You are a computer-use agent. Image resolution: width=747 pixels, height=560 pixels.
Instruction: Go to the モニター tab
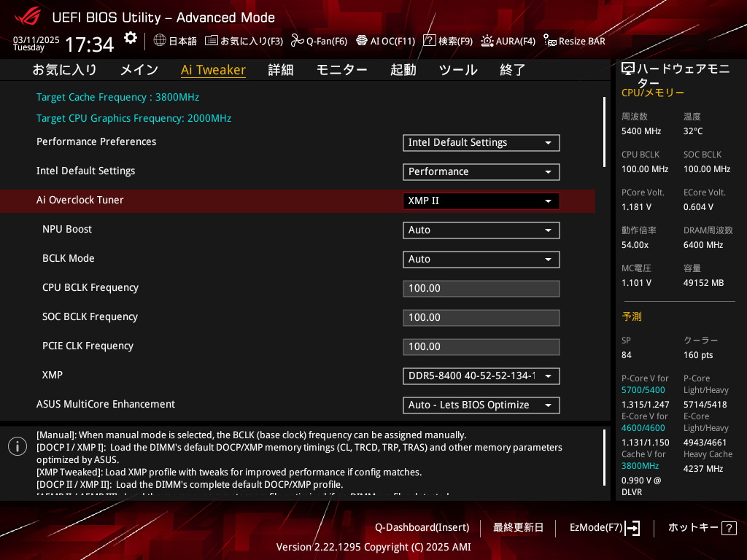pos(341,70)
